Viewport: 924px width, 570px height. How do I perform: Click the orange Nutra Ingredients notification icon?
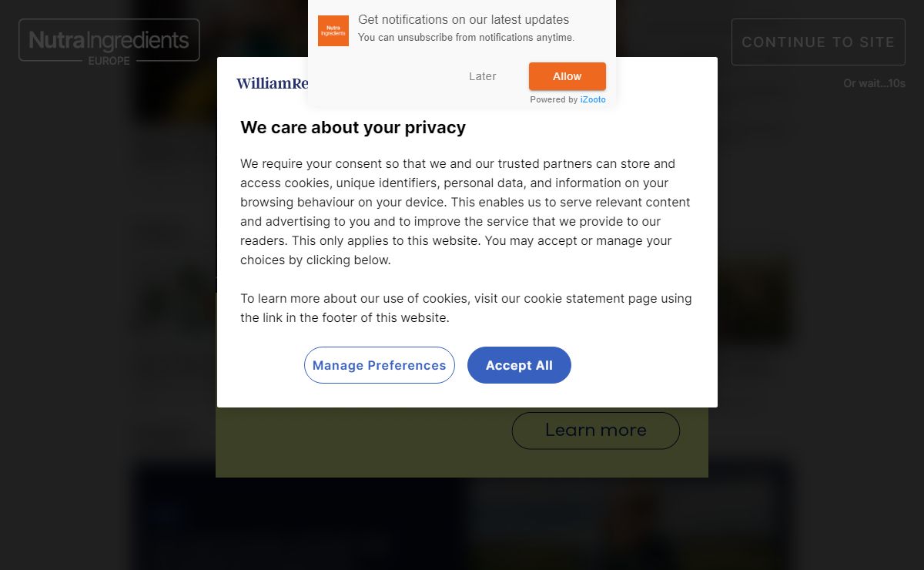[x=333, y=31]
